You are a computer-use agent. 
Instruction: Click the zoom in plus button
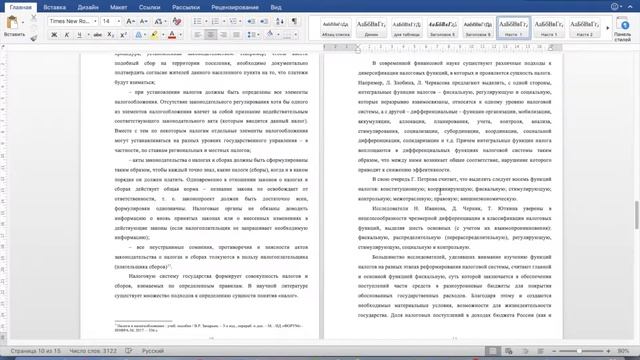click(x=608, y=351)
